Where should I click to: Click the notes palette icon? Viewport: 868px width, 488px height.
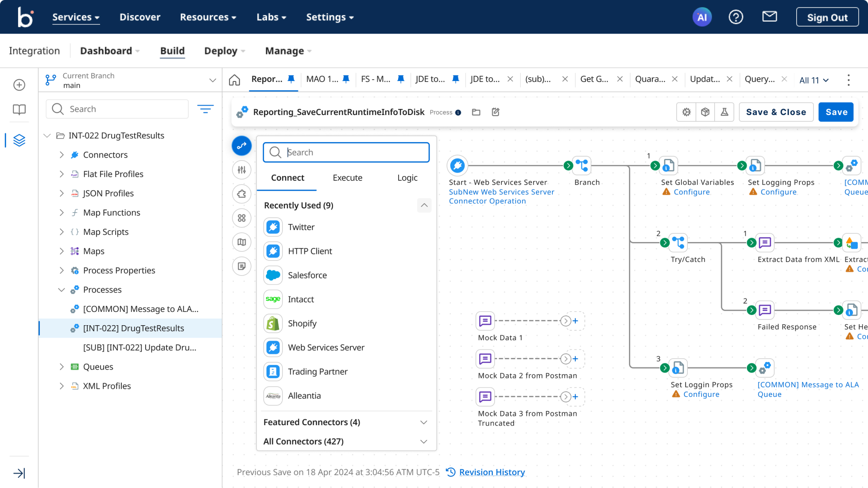click(x=242, y=266)
